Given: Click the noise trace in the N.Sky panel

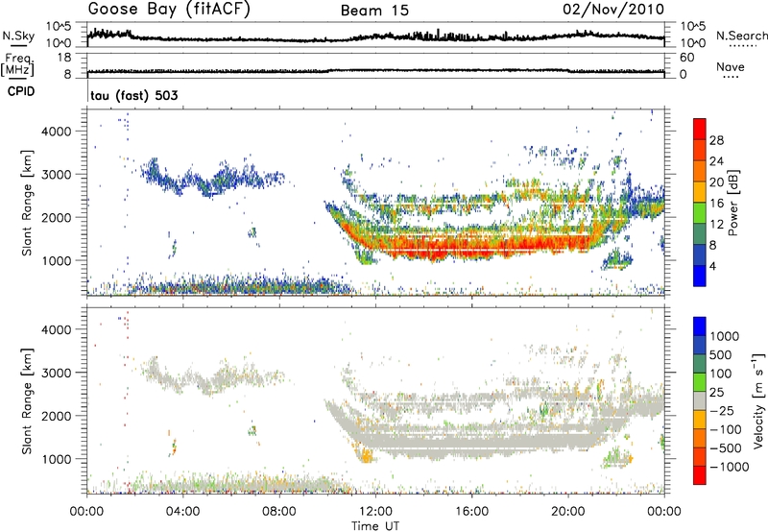Looking at the screenshot, I should pos(375,37).
